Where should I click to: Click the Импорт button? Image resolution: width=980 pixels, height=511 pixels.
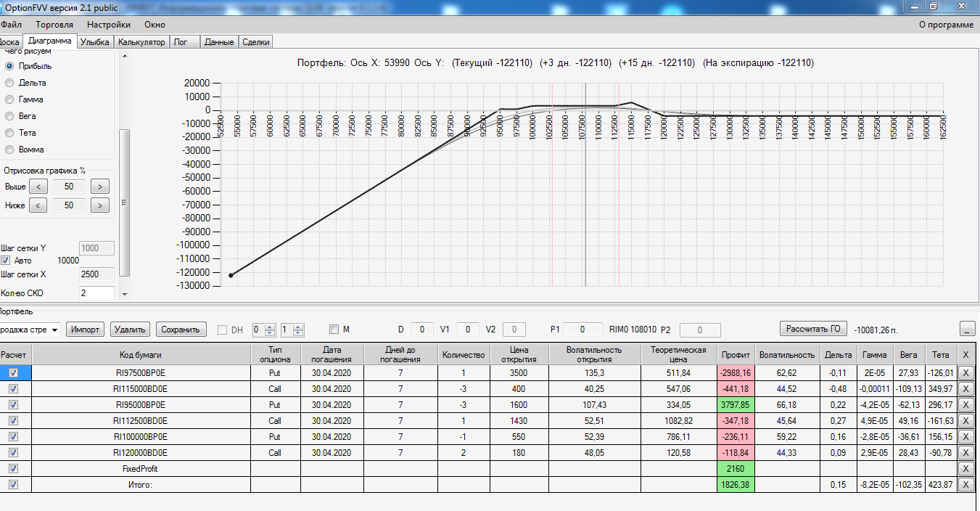click(x=86, y=330)
